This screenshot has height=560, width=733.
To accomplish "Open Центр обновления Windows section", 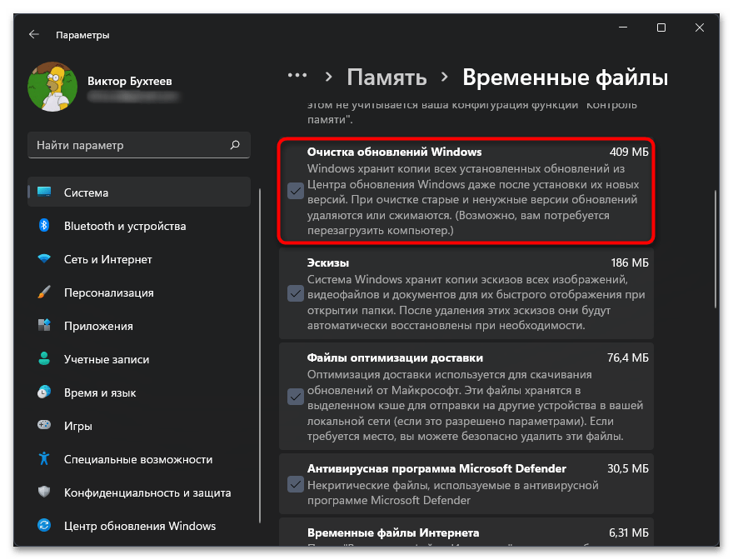I will [139, 526].
